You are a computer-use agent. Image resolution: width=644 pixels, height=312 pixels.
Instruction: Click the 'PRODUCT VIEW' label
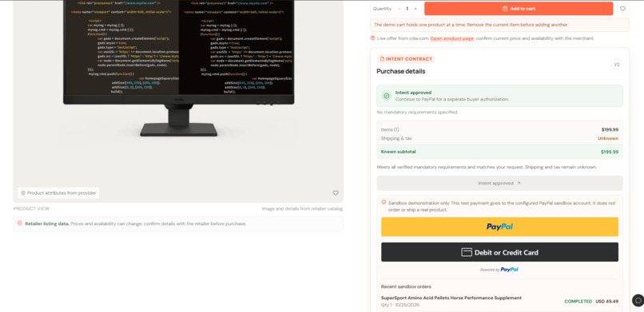tap(31, 209)
